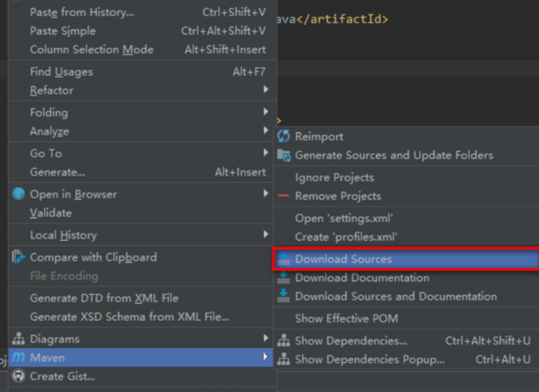Viewport: 539px width, 392px height.
Task: Select Generate DTD from XML File
Action: (142, 298)
